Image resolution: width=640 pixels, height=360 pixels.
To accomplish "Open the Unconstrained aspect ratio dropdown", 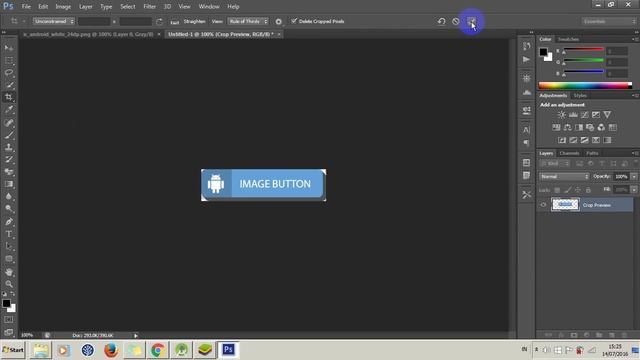I will pyautogui.click(x=54, y=21).
